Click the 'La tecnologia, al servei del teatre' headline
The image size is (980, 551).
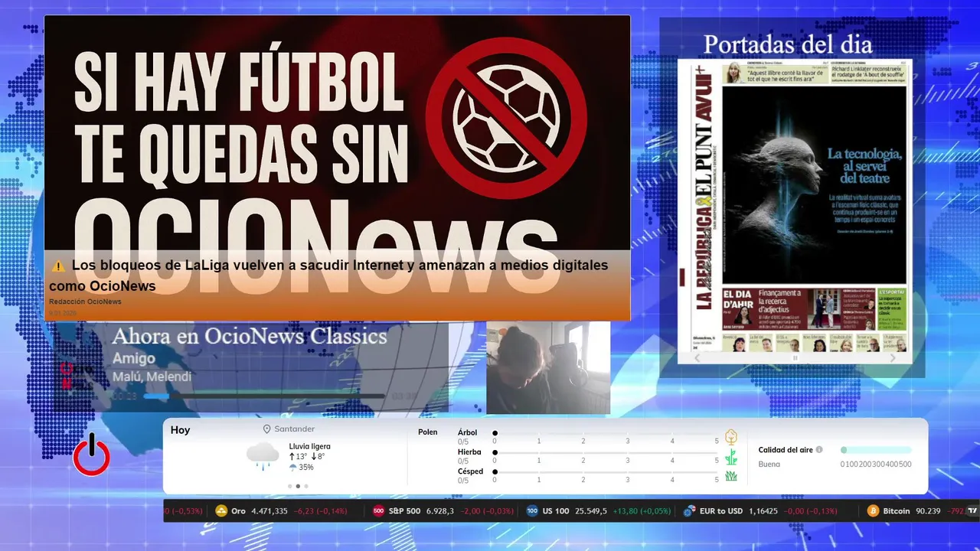(x=864, y=166)
